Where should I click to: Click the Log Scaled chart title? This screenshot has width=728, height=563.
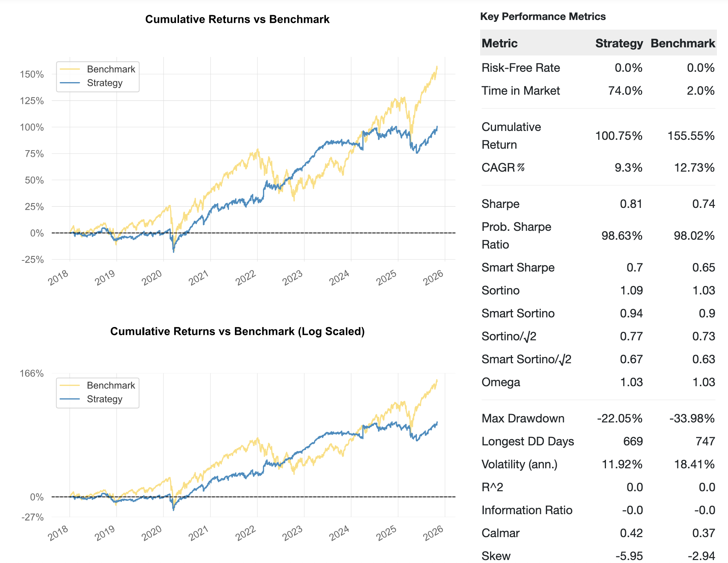(x=237, y=331)
